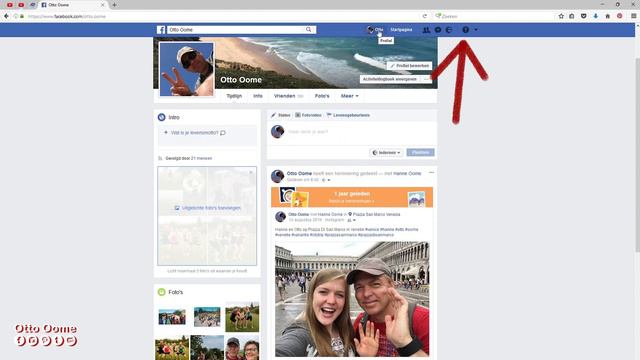Open the post options three-dots menu
The image size is (640, 360).
pos(431,173)
